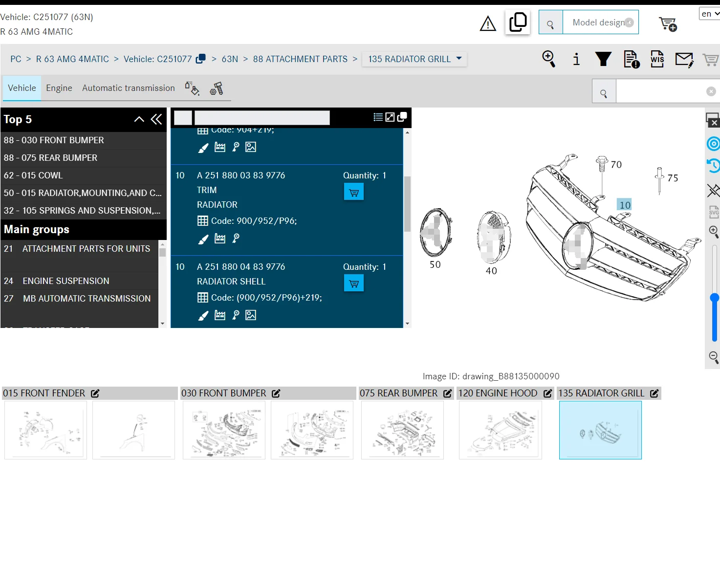Zoom out the drawing with magnifier minus
The image size is (720, 588).
tap(714, 357)
